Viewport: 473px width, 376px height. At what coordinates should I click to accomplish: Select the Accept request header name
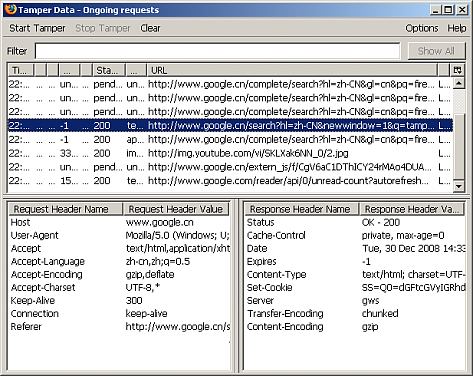26,249
